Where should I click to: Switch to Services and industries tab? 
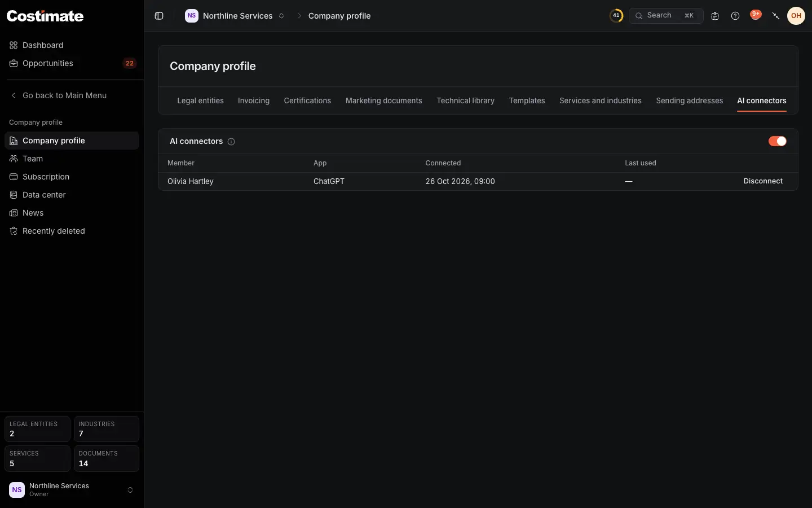pos(601,100)
